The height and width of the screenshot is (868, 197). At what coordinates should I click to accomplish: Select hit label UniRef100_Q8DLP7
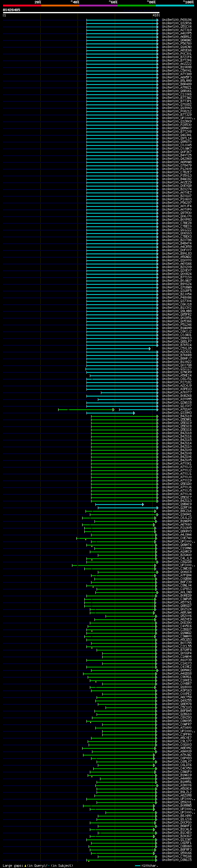click(176, 342)
